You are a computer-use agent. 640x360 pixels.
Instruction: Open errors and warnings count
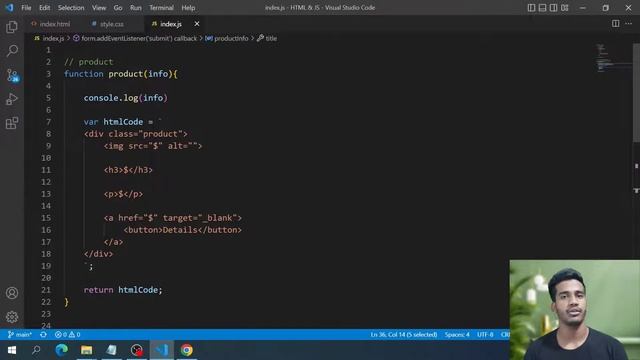(x=67, y=334)
